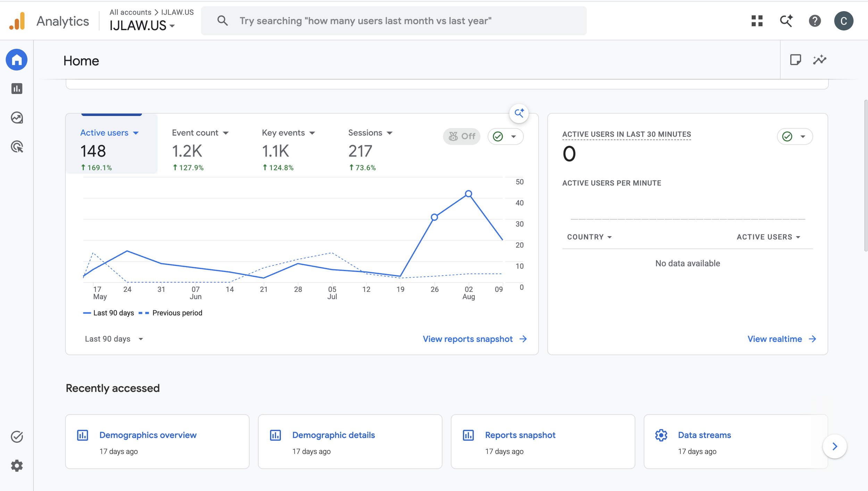The width and height of the screenshot is (868, 491).
Task: Click the next arrow in Recently accessed
Action: point(835,446)
